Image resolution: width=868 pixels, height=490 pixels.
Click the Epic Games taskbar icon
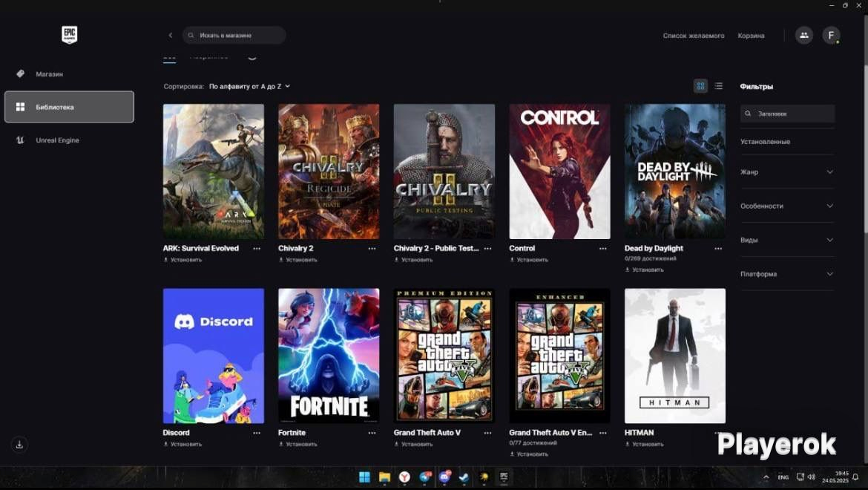pyautogui.click(x=504, y=477)
